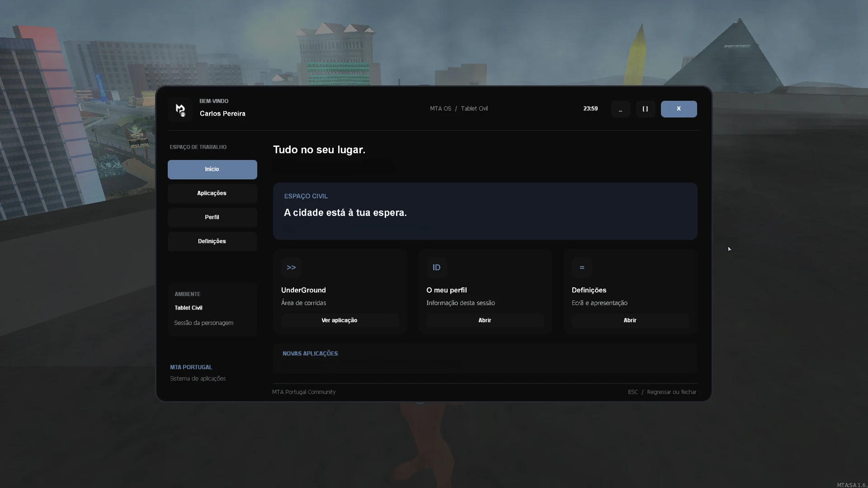Click the MTA:SA 1.6 version label
The width and height of the screenshot is (868, 488).
click(x=851, y=485)
